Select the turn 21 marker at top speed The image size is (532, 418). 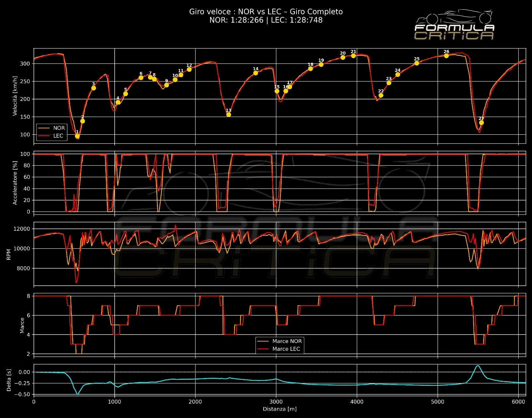[353, 56]
